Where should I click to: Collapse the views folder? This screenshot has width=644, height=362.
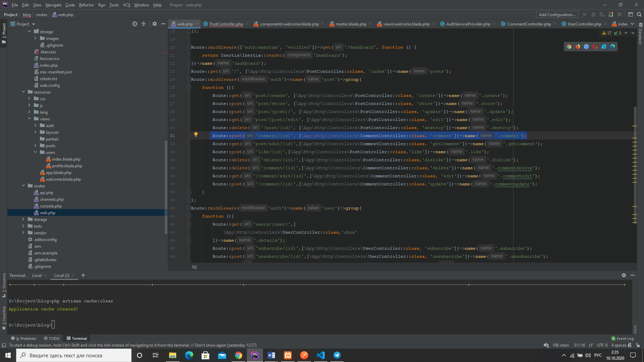tap(29, 119)
